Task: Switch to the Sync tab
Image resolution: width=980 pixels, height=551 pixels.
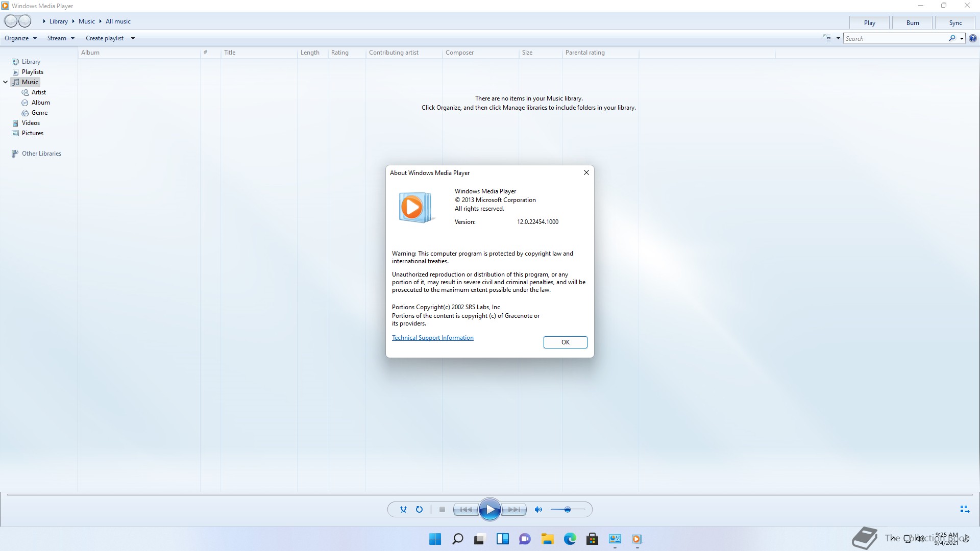Action: click(955, 23)
